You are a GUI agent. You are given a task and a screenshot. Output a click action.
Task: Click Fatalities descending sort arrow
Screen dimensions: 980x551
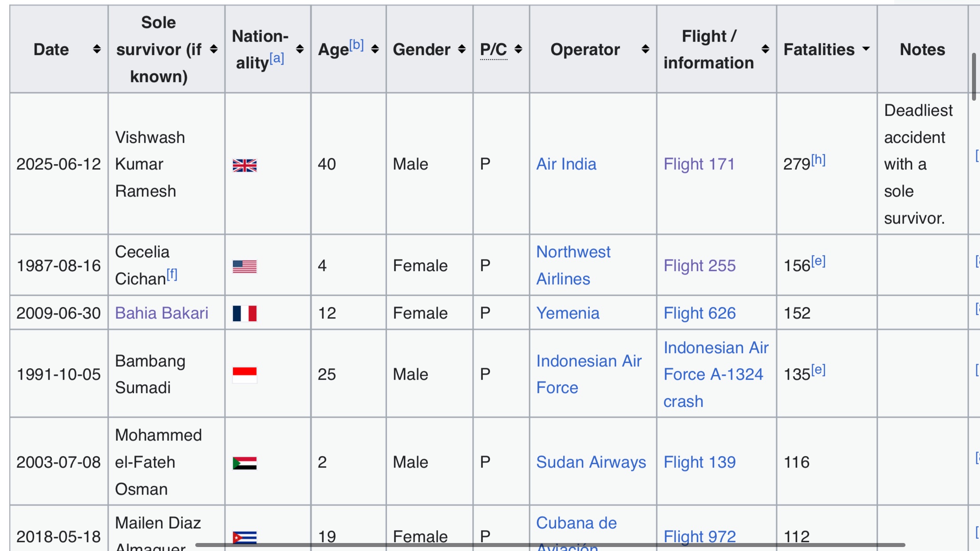(866, 49)
